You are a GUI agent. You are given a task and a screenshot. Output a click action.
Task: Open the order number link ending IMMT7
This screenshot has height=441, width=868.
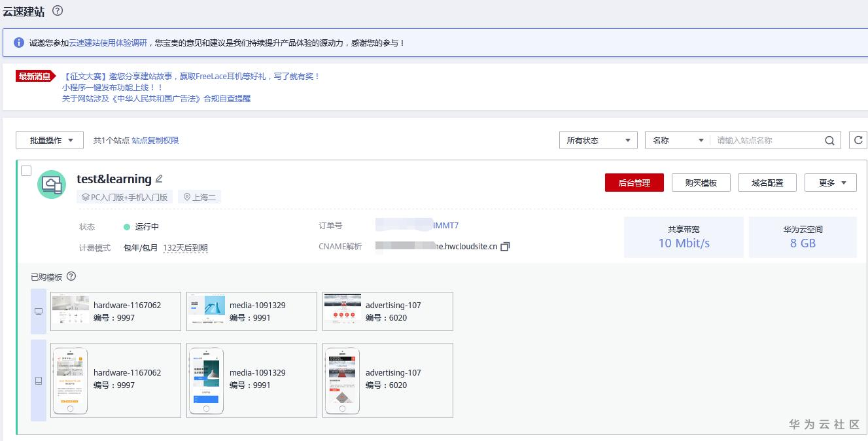(x=417, y=225)
